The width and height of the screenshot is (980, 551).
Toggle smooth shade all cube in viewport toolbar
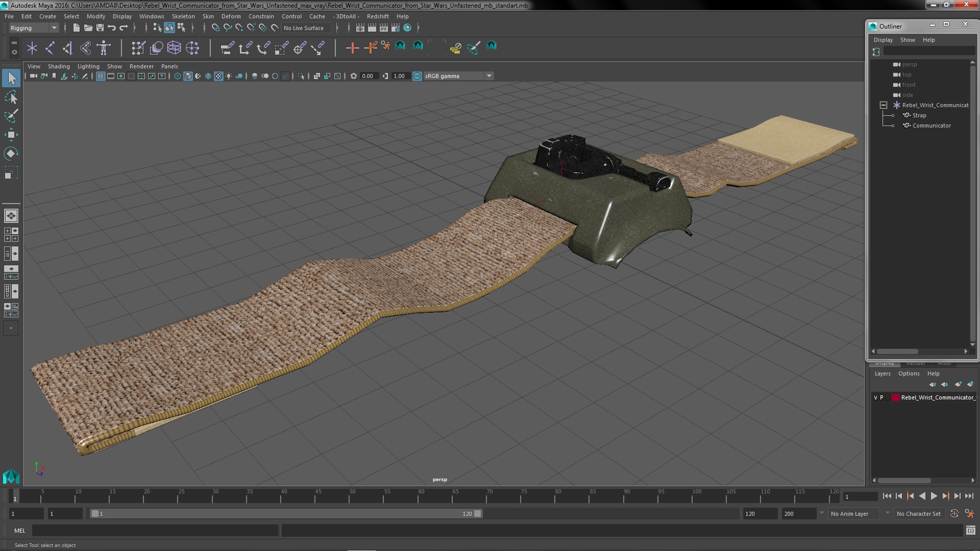click(x=188, y=76)
